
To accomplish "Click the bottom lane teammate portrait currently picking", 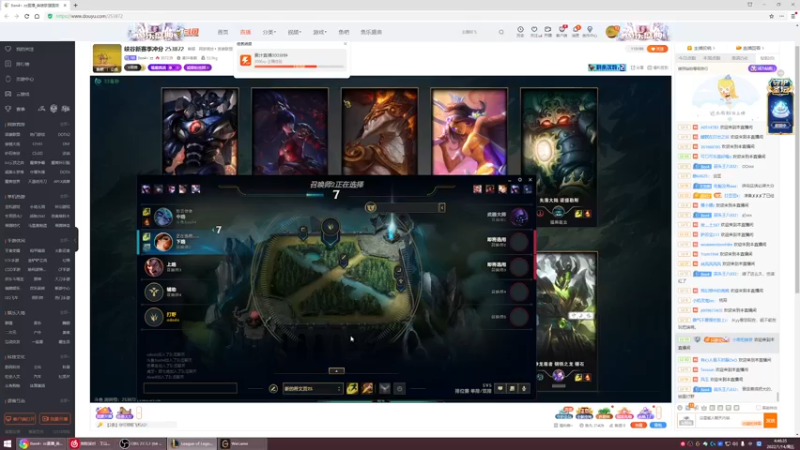I will (163, 242).
